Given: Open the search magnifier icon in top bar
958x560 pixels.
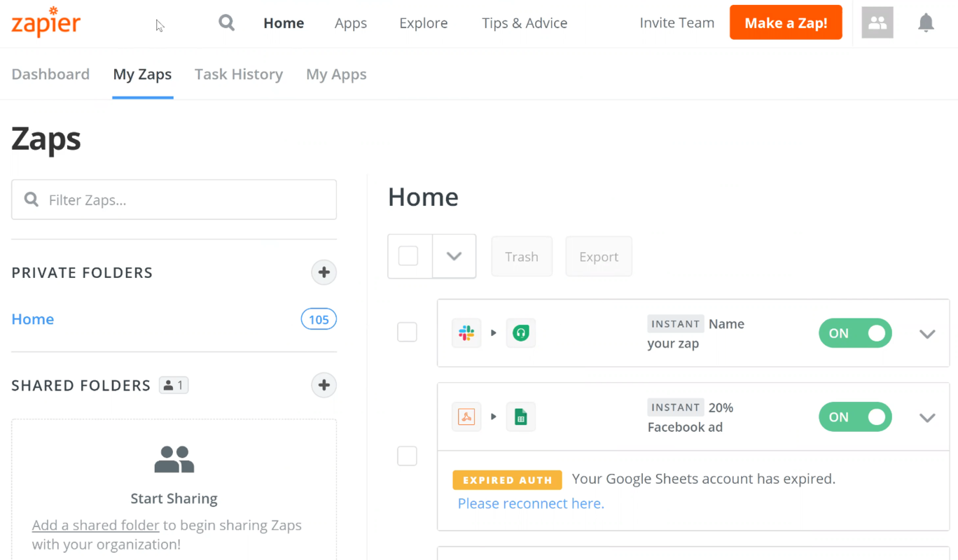Looking at the screenshot, I should click(226, 22).
